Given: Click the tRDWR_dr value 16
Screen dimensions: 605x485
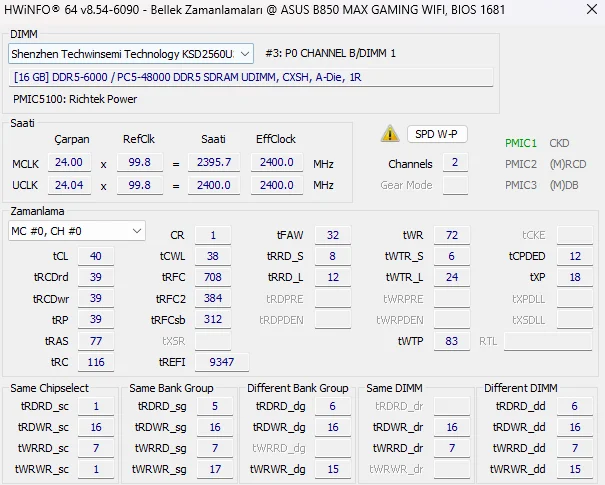Looking at the screenshot, I should click(x=452, y=427).
